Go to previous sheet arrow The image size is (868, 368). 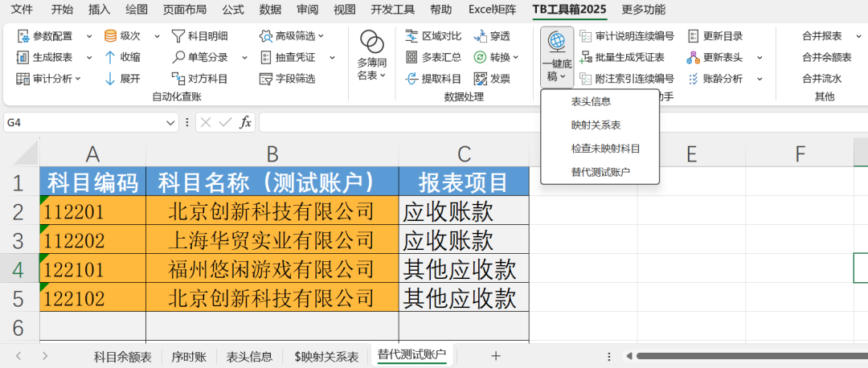(x=18, y=356)
